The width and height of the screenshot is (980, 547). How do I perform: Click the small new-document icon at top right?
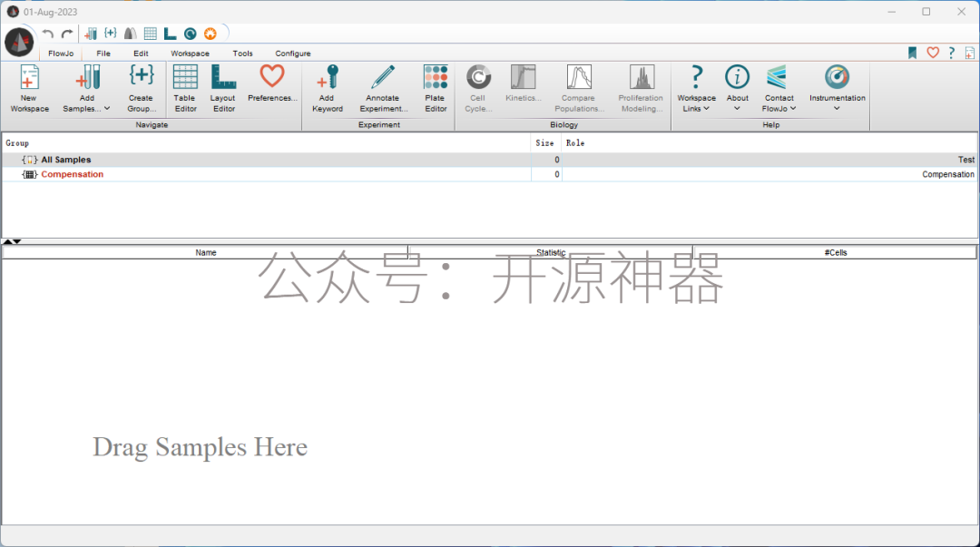point(969,54)
